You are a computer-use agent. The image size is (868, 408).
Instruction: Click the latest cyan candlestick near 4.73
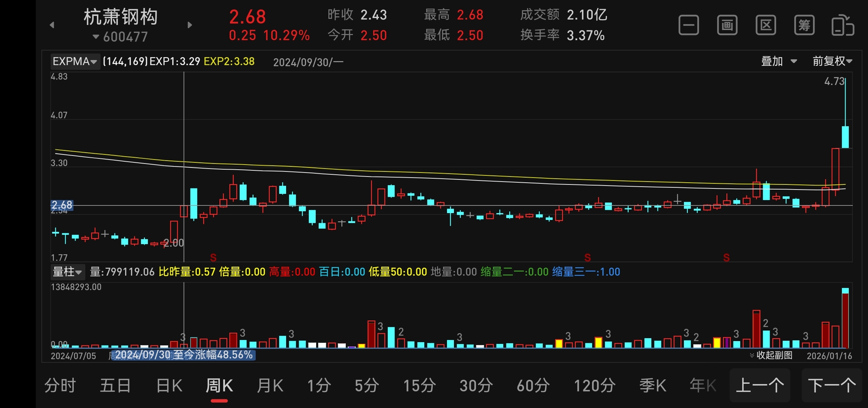(x=845, y=137)
